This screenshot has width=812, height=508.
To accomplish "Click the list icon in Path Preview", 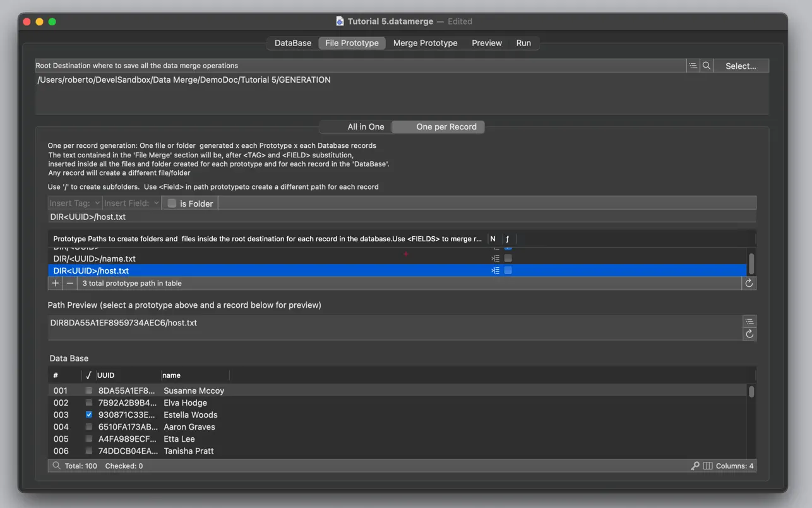I will tap(749, 322).
